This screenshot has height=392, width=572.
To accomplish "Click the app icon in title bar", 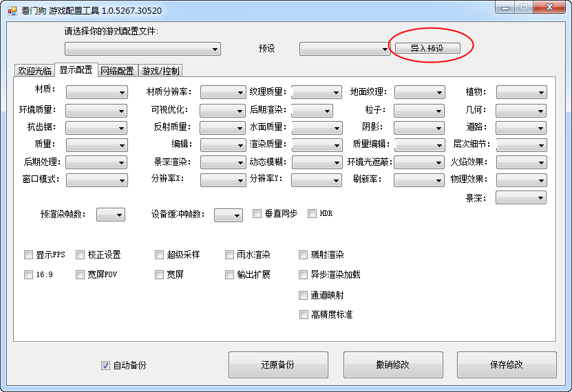I will click(12, 10).
